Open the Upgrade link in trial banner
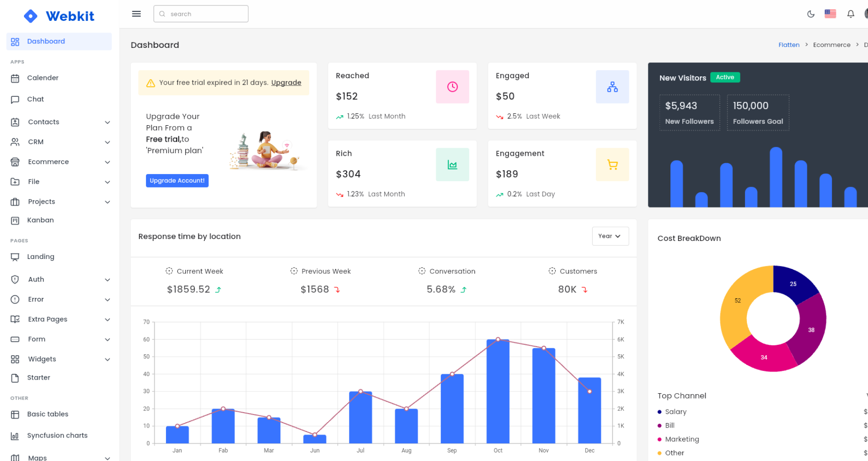 pos(286,82)
